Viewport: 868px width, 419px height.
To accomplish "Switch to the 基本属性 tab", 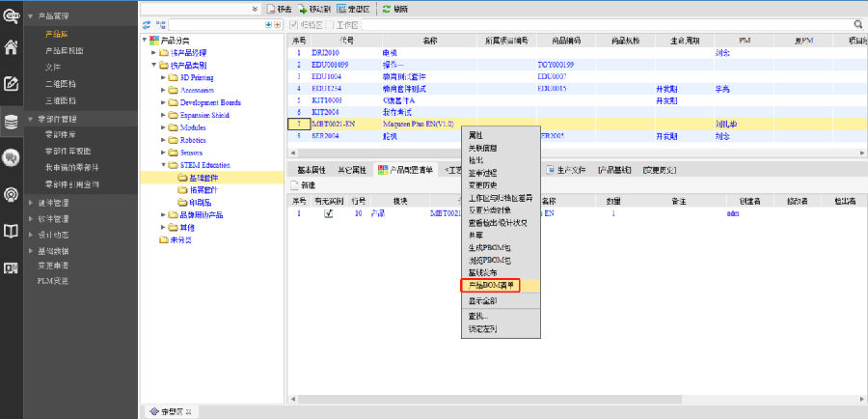I will click(x=312, y=169).
